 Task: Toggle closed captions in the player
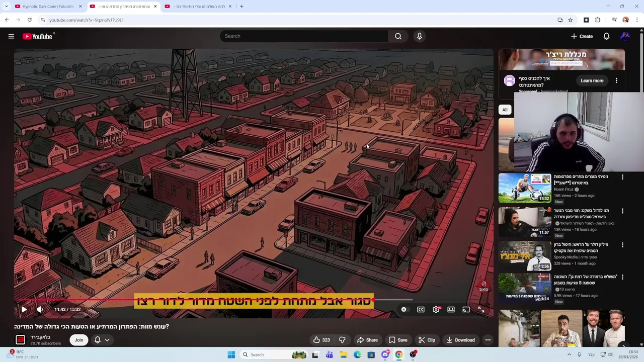(x=421, y=310)
